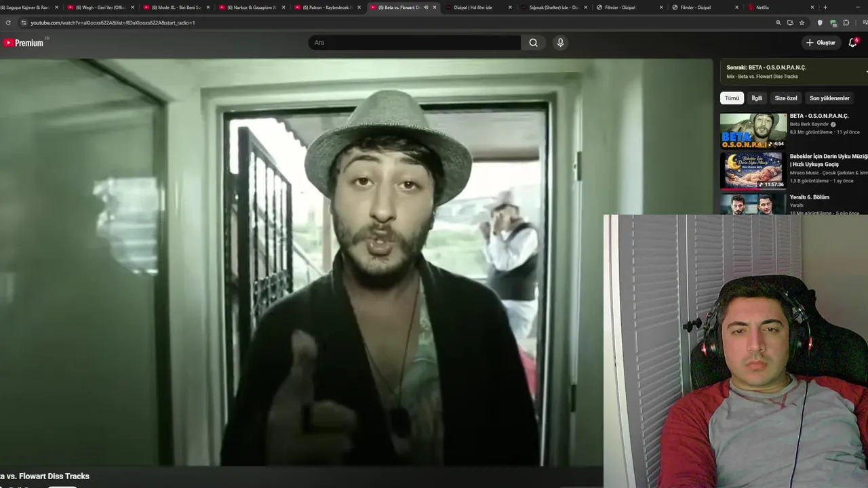Switch to the Netflix tab
Image resolution: width=868 pixels, height=488 pixels.
[781, 7]
